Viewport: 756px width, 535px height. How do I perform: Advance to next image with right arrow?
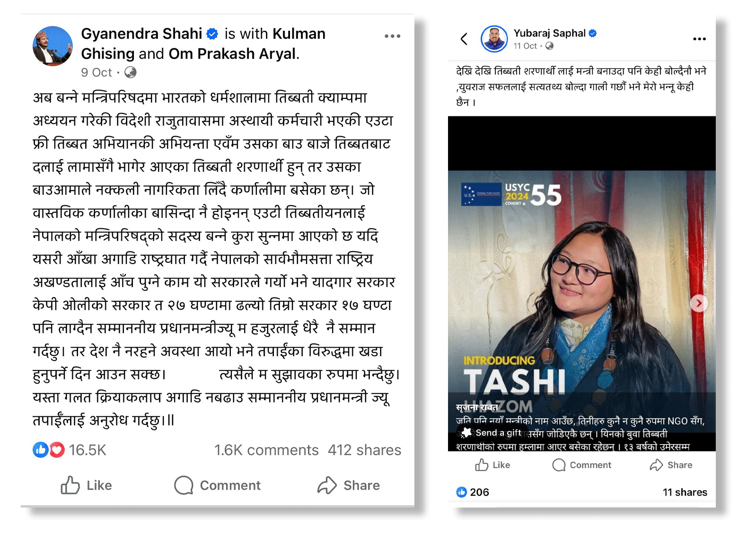pyautogui.click(x=699, y=303)
